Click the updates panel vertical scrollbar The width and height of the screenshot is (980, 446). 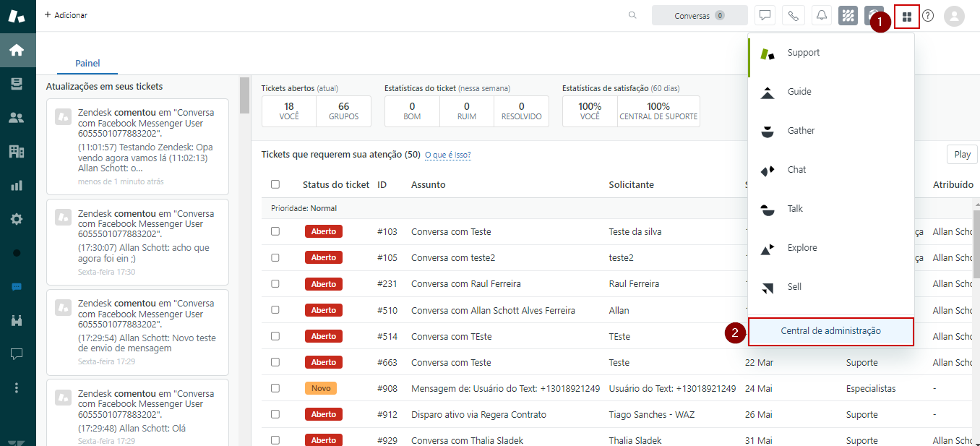pyautogui.click(x=245, y=98)
